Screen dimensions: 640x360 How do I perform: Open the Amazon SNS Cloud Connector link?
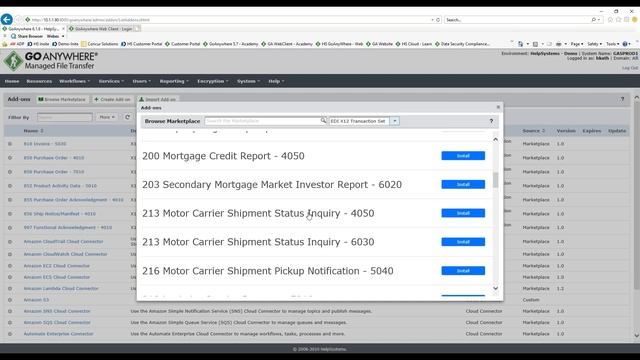(57, 311)
